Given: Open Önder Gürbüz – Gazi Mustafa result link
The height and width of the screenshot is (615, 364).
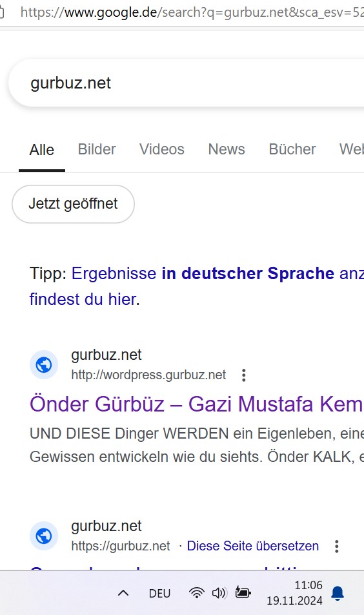Looking at the screenshot, I should (x=197, y=404).
